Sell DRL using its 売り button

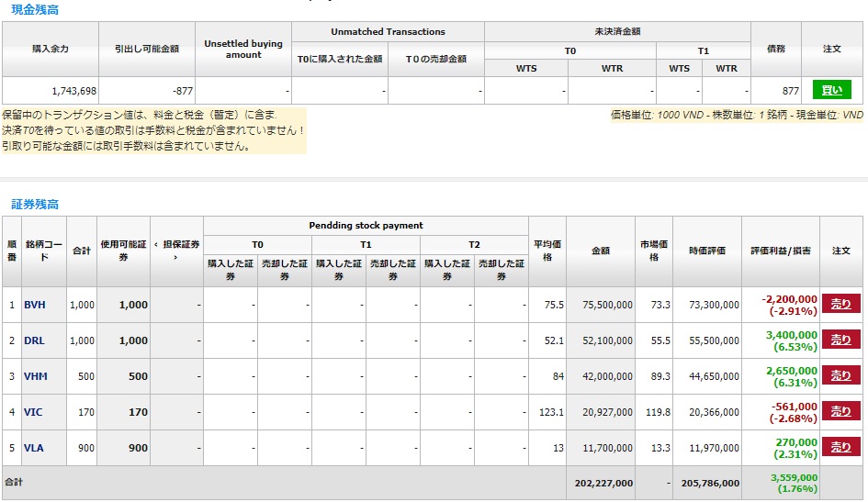click(840, 340)
